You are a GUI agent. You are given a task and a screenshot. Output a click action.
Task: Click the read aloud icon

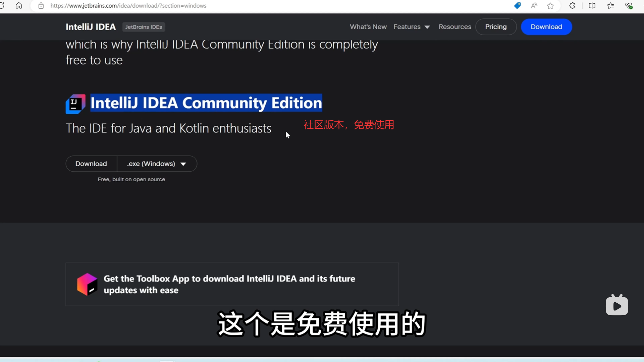(x=534, y=6)
